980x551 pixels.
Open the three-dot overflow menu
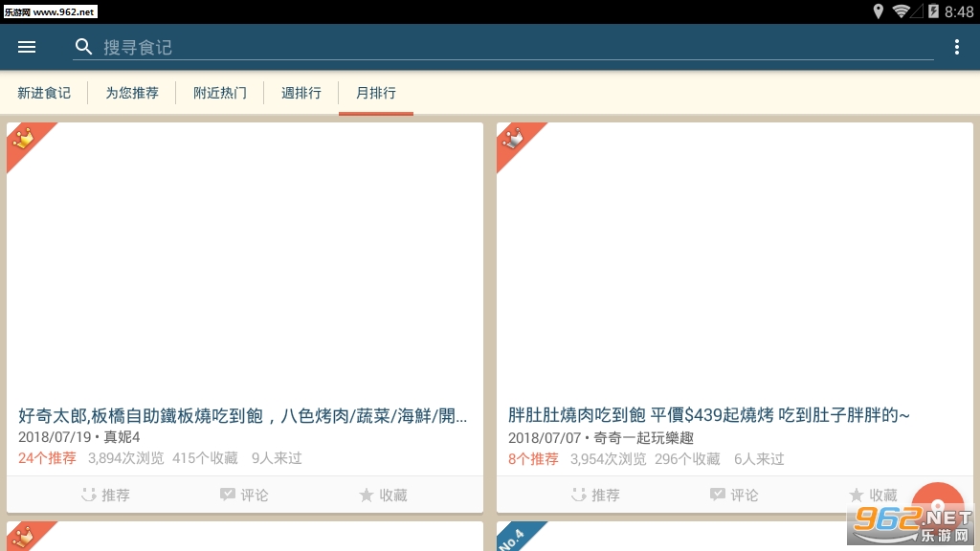point(956,47)
